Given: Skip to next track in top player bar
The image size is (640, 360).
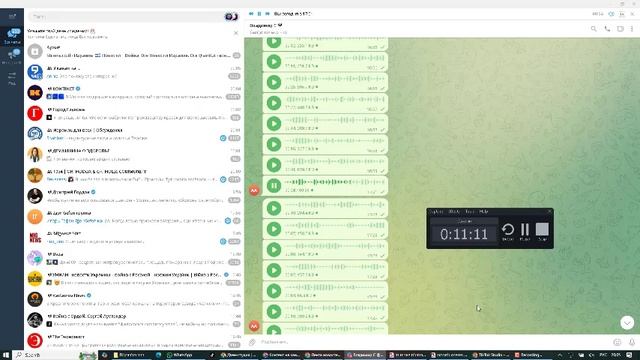Looking at the screenshot, I should click(x=267, y=14).
